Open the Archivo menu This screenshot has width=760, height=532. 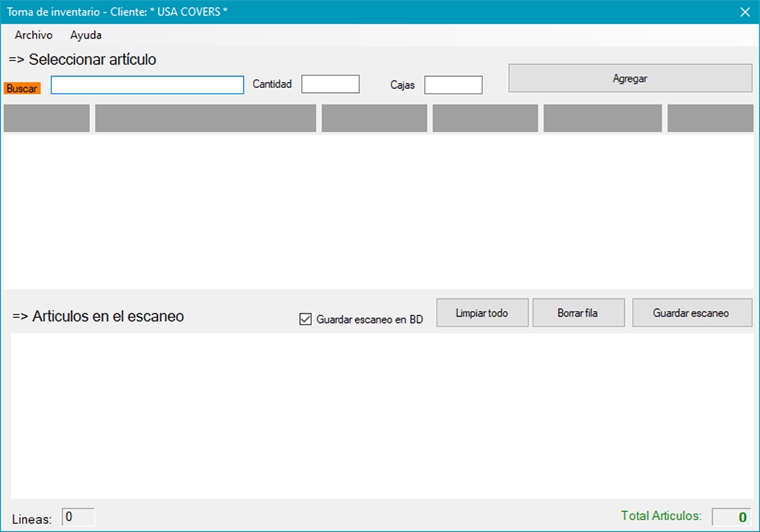(33, 35)
